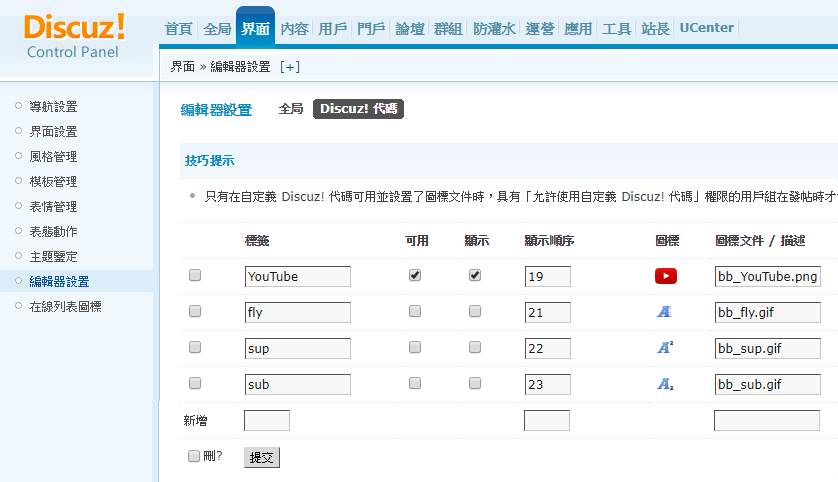
Task: Switch to the Discuz! 代碼 tab
Action: pos(358,108)
